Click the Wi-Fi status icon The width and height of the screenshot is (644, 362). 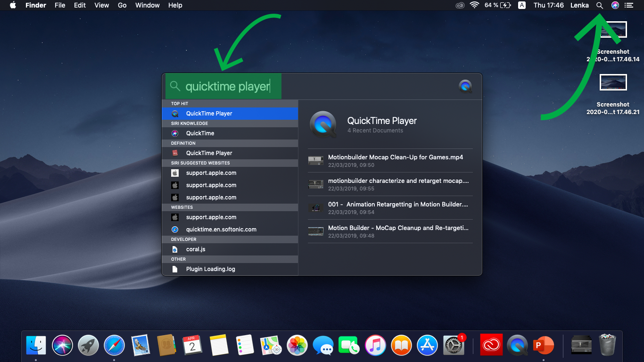[x=474, y=5]
